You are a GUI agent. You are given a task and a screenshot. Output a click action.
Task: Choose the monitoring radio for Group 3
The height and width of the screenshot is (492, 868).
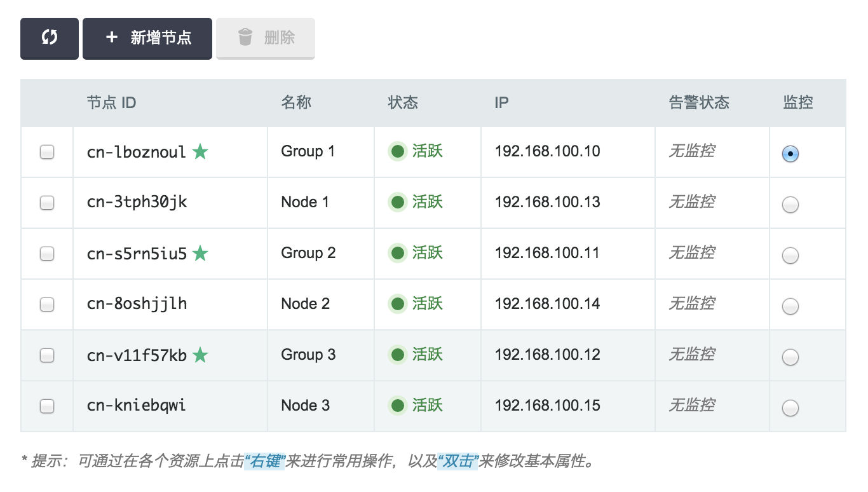(x=790, y=357)
